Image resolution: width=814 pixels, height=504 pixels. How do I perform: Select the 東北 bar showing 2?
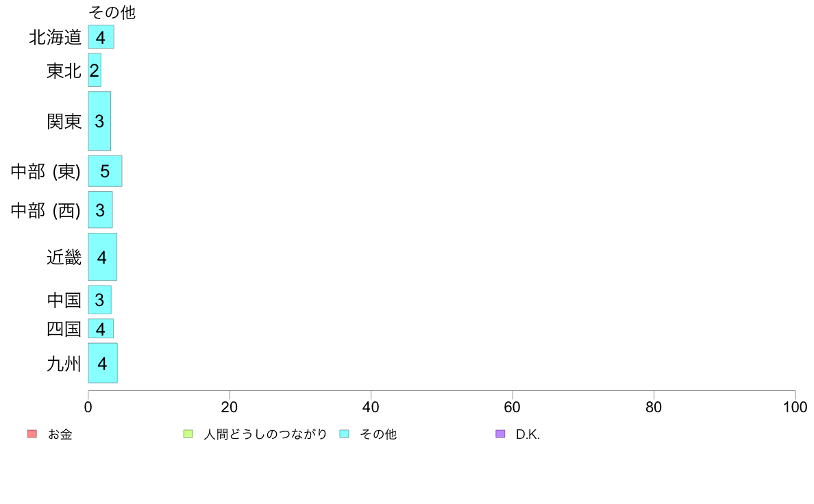click(95, 70)
